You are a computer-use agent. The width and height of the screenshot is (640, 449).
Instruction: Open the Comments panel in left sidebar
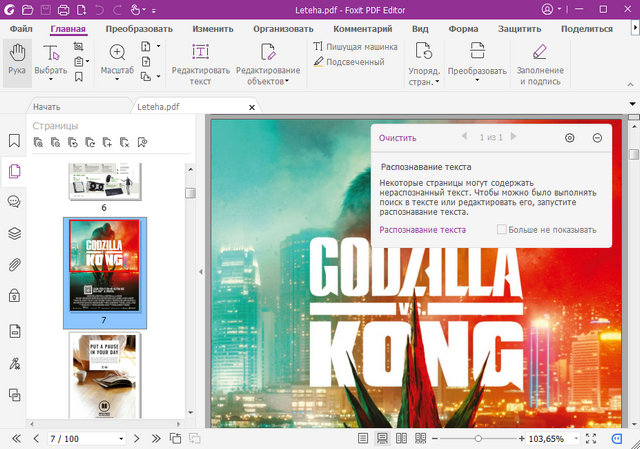pyautogui.click(x=14, y=202)
